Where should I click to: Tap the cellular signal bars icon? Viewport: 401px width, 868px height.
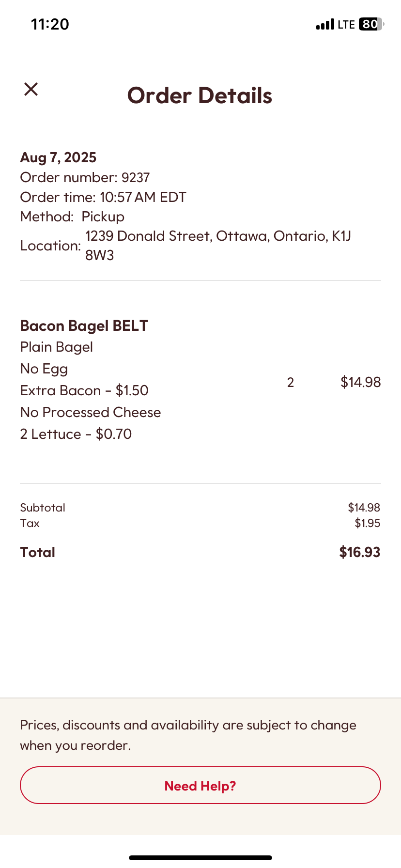[325, 24]
